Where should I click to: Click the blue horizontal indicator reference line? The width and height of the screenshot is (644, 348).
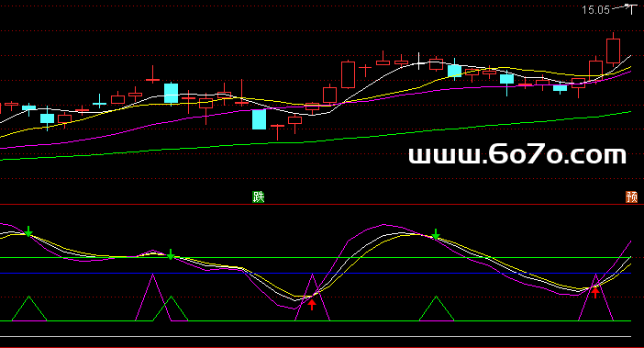pos(316,274)
